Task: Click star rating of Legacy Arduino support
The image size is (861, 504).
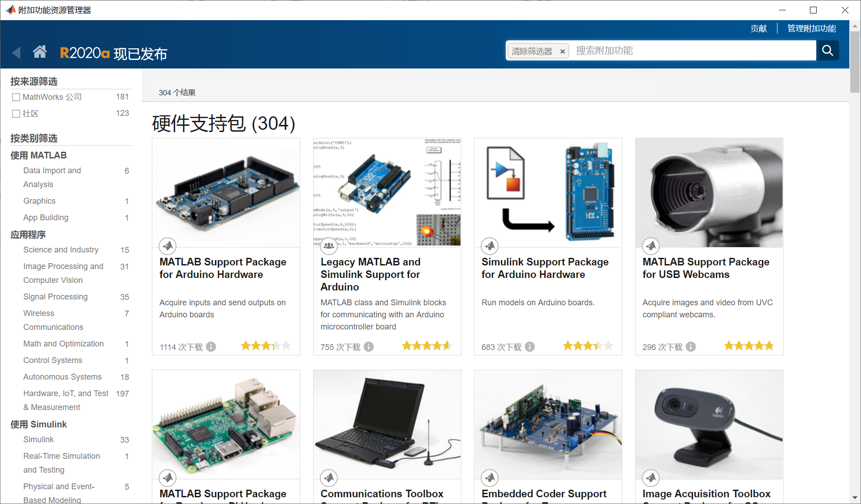Action: 427,346
